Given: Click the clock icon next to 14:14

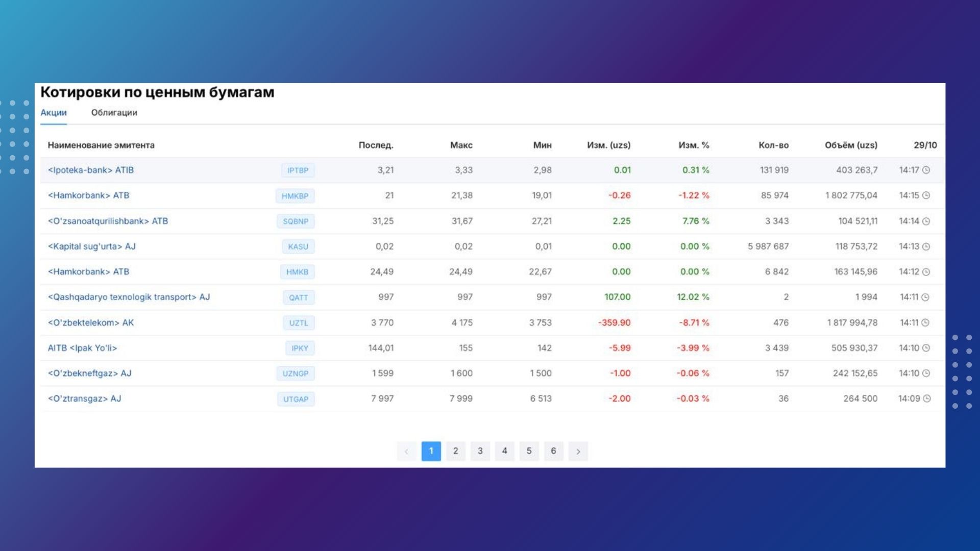Looking at the screenshot, I should tap(926, 221).
